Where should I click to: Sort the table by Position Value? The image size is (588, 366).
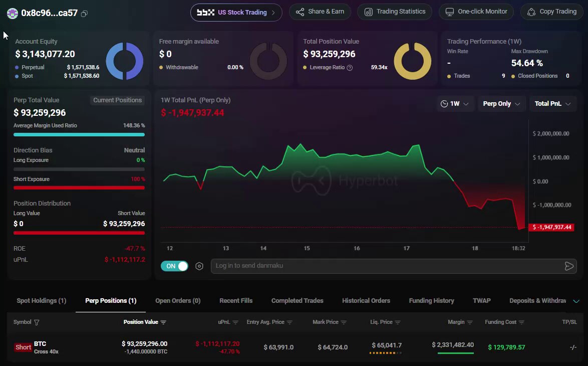(x=163, y=322)
